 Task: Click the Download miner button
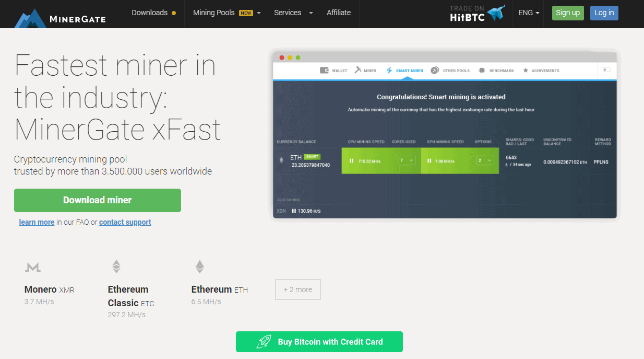(x=98, y=200)
